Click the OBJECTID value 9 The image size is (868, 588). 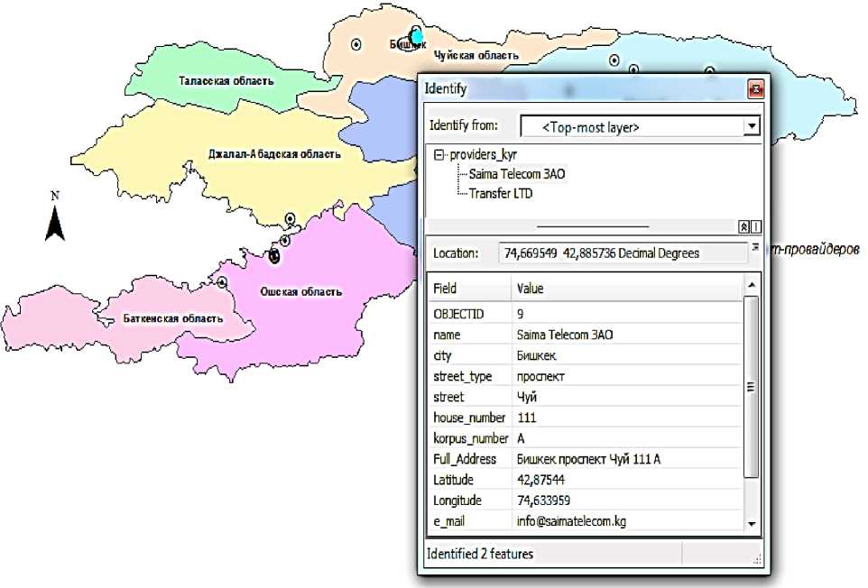tap(520, 314)
